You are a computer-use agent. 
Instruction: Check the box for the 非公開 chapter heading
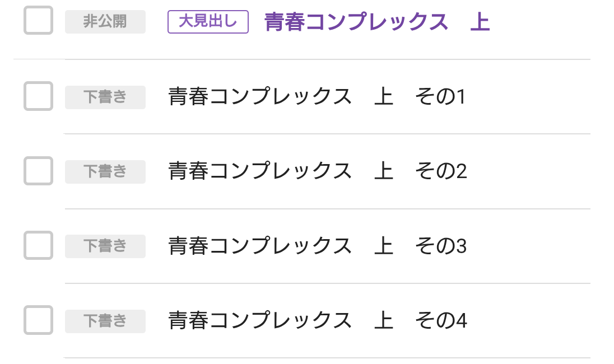(38, 21)
